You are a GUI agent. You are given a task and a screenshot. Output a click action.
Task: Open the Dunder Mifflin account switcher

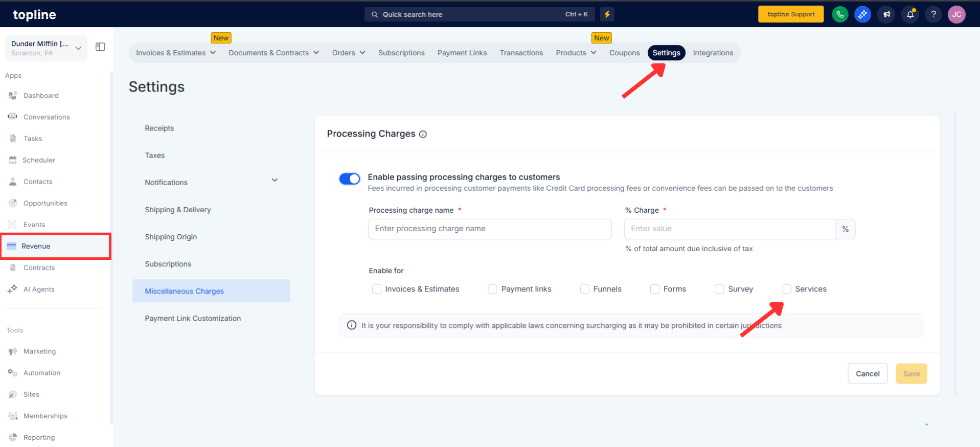(46, 48)
